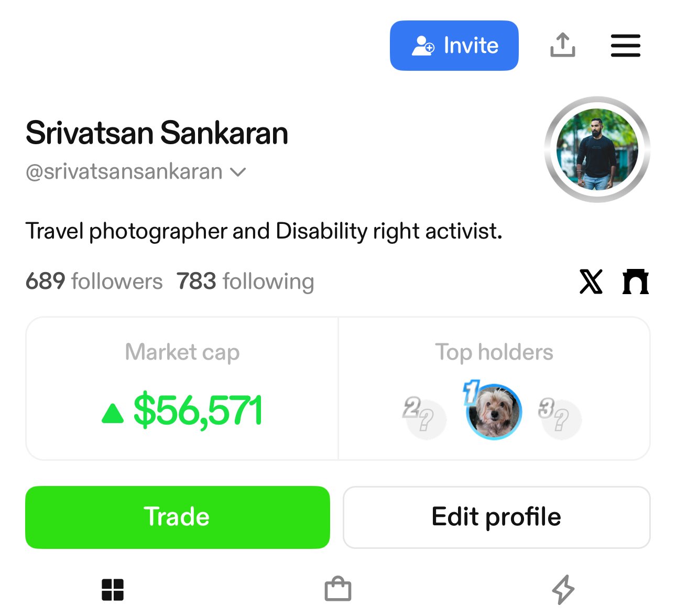Click the add-person icon inside Invite
This screenshot has height=616, width=676.
click(x=423, y=46)
